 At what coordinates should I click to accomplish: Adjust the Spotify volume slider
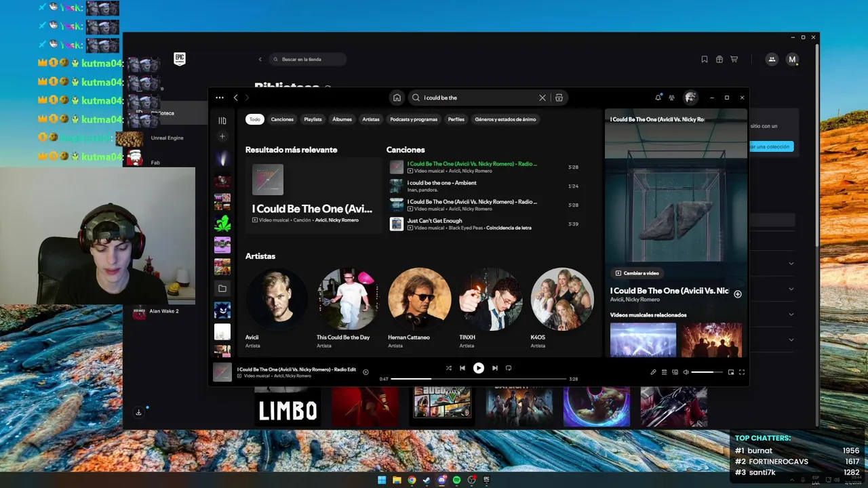(707, 372)
